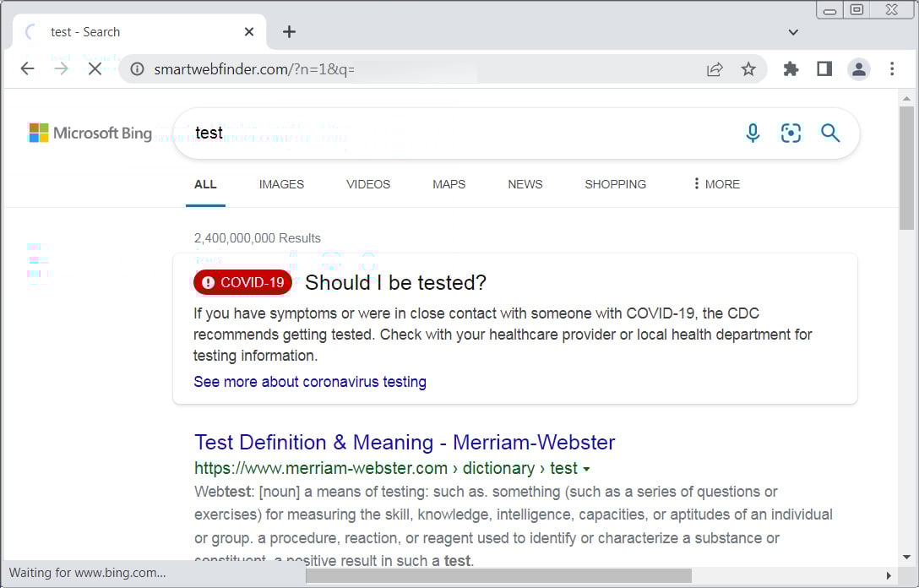Open visual search camera icon
The image size is (919, 588).
click(791, 133)
